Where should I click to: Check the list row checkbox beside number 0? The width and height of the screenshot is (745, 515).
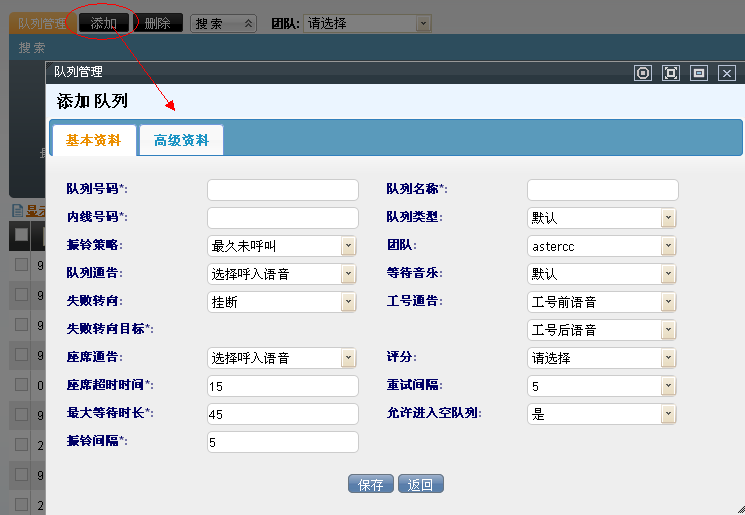click(21, 385)
